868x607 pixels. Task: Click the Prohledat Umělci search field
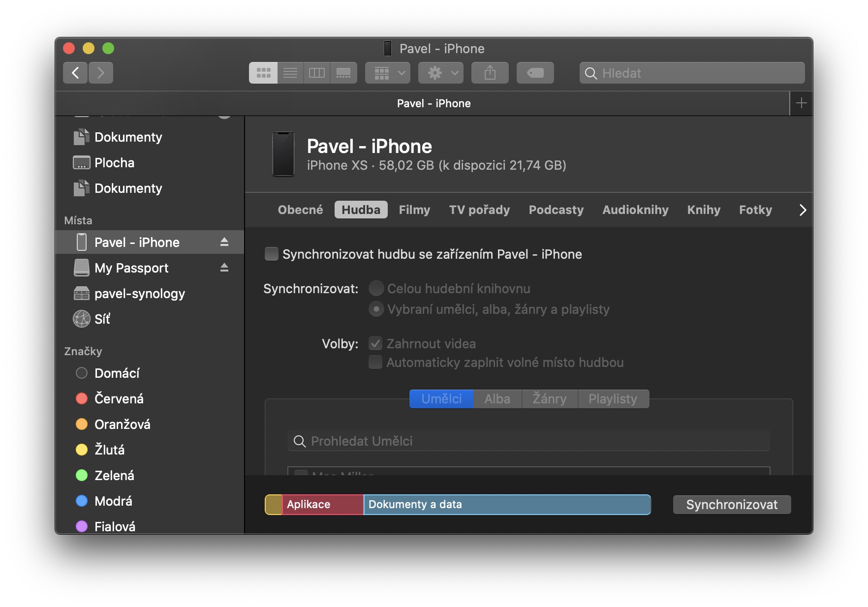tap(529, 441)
